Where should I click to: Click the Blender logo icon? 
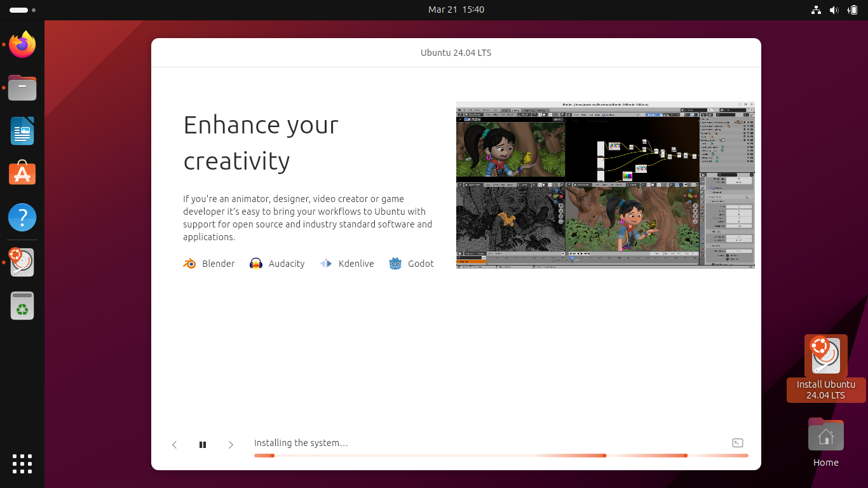189,264
